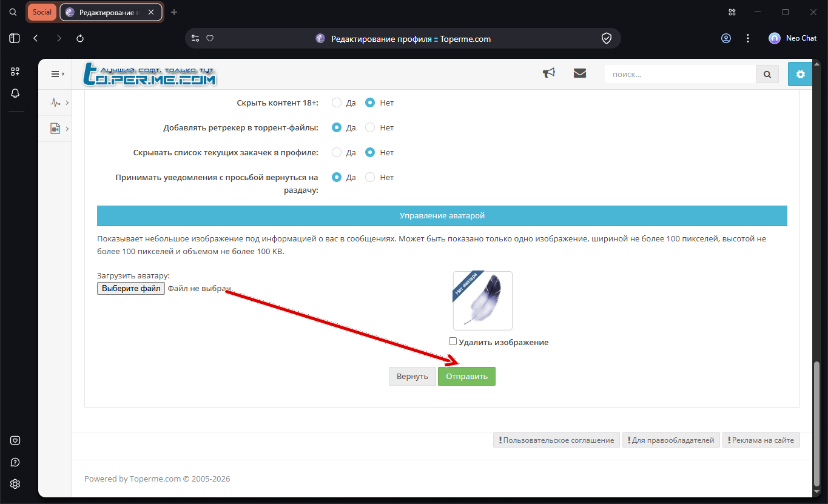Screen dimensions: 828x504
Task: Open the Social tab group
Action: click(x=42, y=12)
